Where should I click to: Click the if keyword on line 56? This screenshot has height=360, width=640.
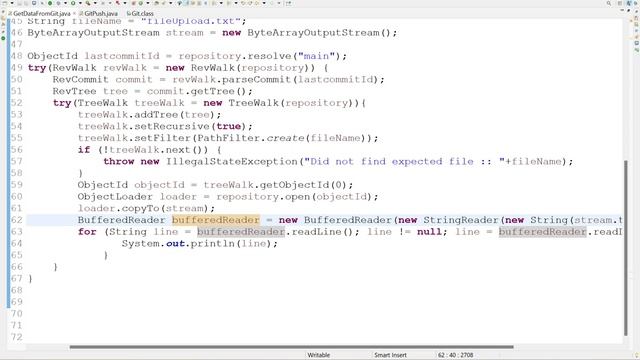coord(84,150)
